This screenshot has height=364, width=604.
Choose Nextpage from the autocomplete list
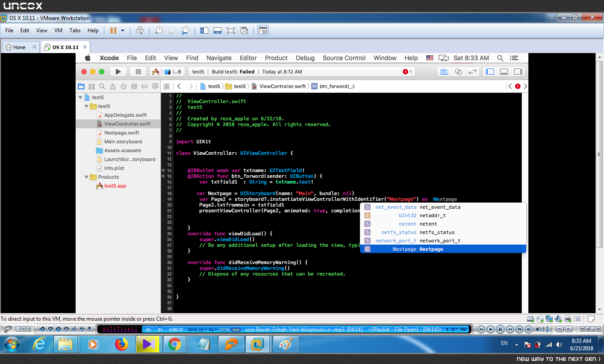coord(443,249)
